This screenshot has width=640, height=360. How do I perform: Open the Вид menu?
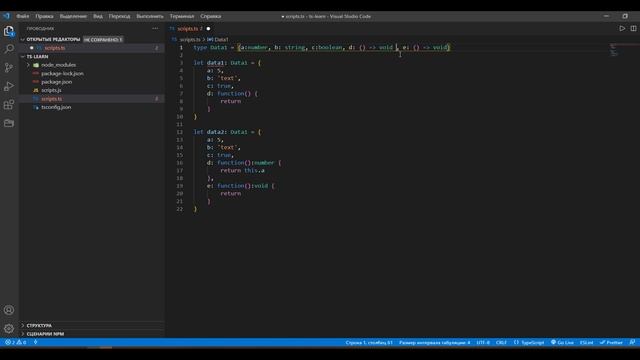[98, 16]
